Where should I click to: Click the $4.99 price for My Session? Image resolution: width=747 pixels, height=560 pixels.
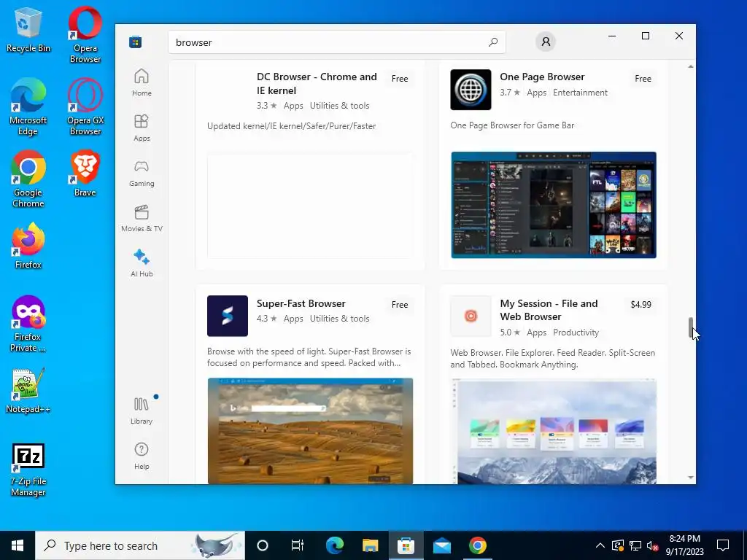tap(640, 304)
